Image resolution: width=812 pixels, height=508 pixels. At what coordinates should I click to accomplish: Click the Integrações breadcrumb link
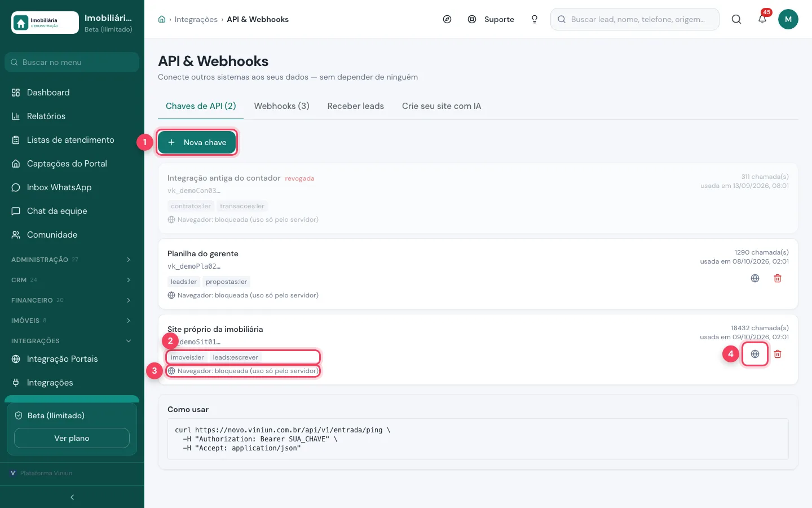click(x=196, y=19)
